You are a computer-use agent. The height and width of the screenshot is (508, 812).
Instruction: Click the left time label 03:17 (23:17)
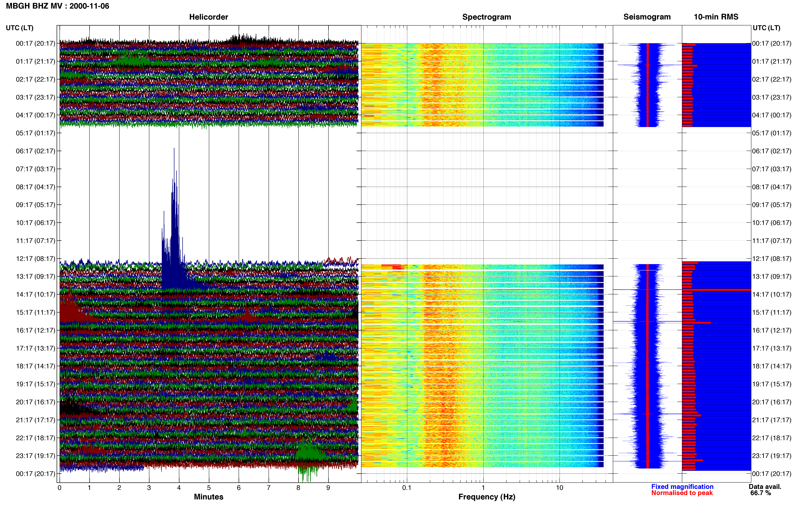tap(36, 97)
